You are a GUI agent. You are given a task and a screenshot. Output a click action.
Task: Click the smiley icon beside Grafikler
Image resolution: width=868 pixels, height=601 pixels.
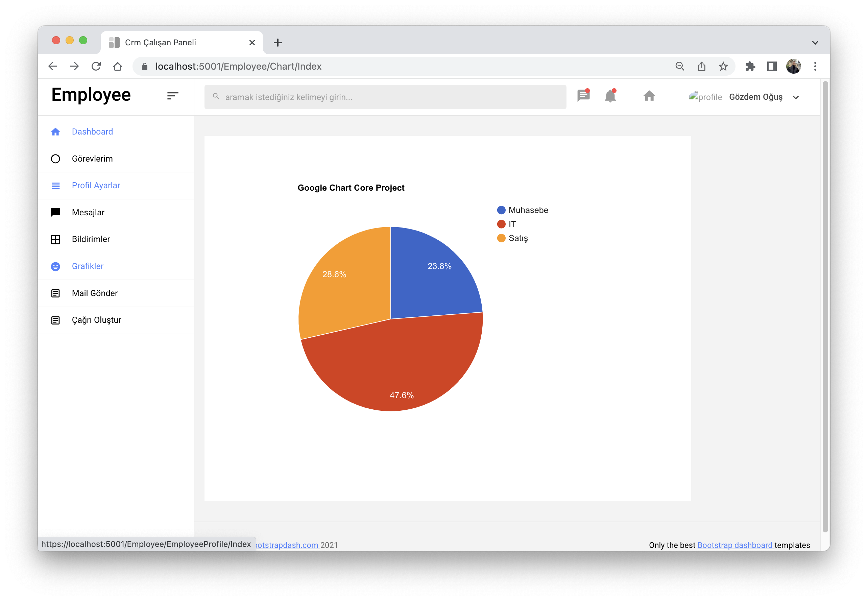(55, 267)
